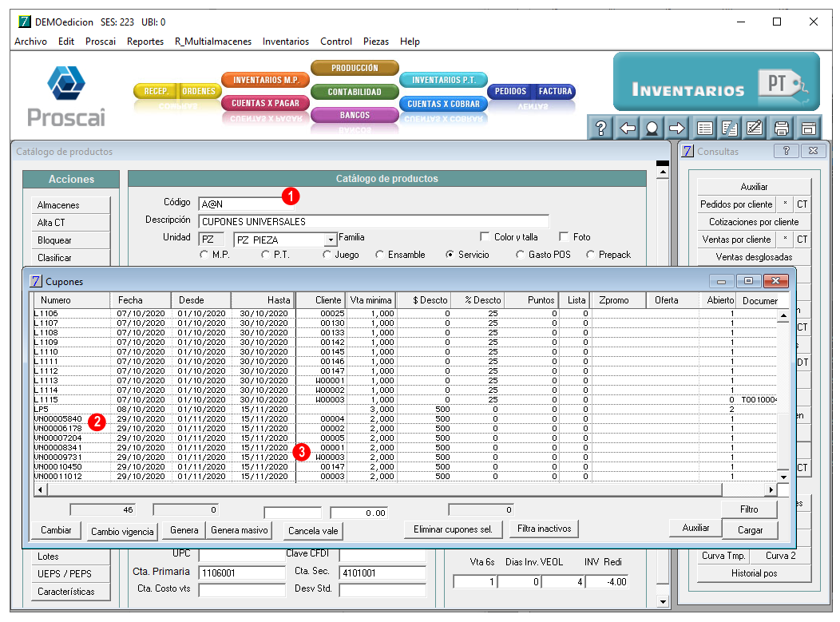Select the Gasto POS radio button

pyautogui.click(x=520, y=255)
